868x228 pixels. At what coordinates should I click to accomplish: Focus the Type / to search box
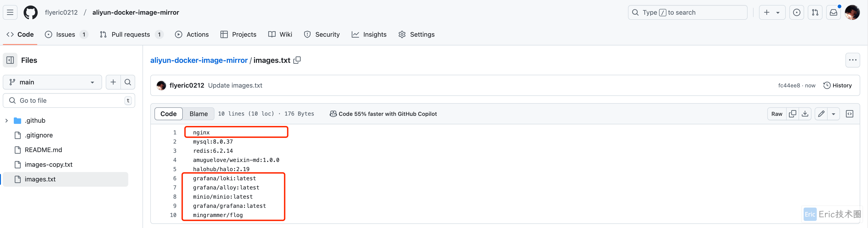coord(687,12)
